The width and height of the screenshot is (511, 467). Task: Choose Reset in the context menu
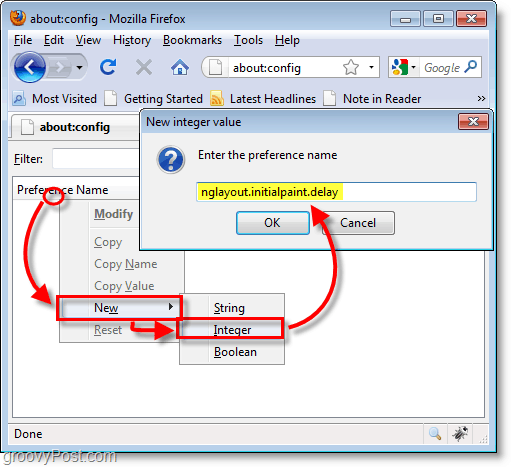pyautogui.click(x=108, y=330)
